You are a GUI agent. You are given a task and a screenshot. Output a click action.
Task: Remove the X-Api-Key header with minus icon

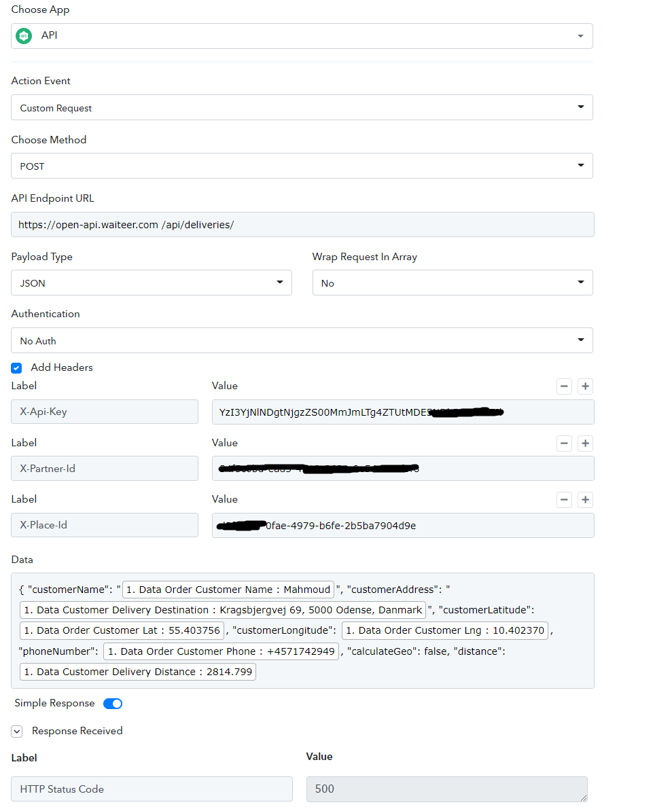[x=564, y=386]
